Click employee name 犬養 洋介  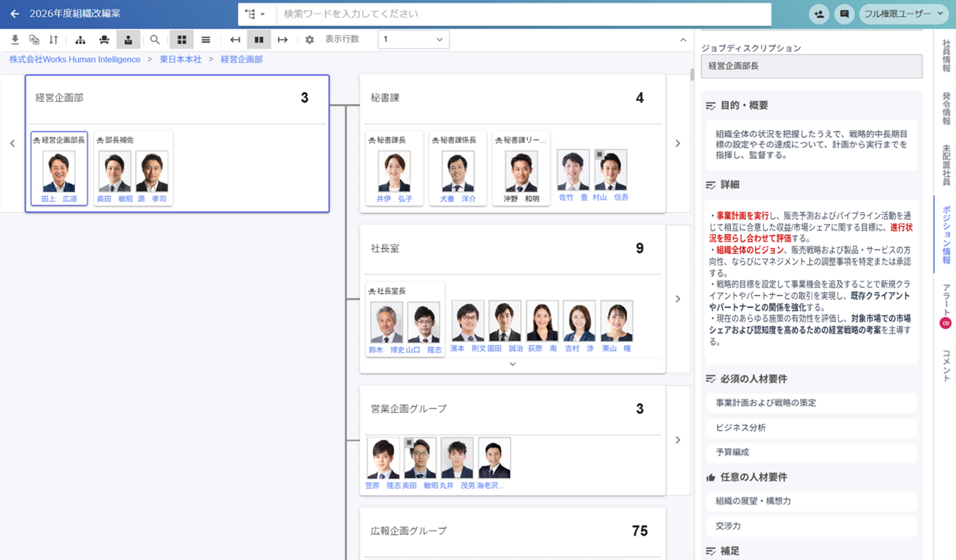458,199
